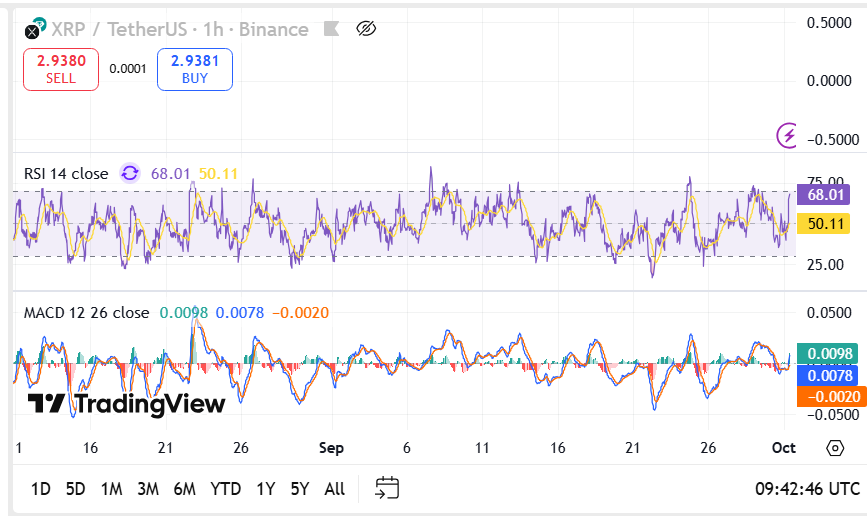The width and height of the screenshot is (867, 516).
Task: Open the MACD 12 26 close legend
Action: click(x=86, y=313)
